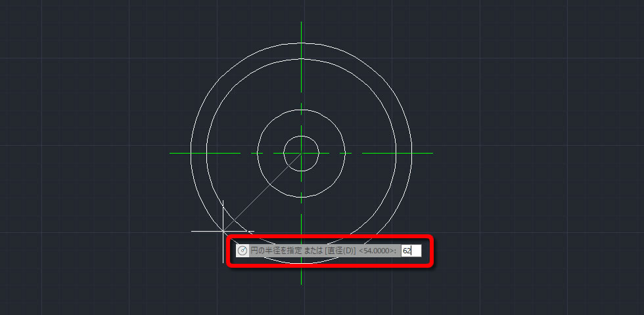Image resolution: width=644 pixels, height=315 pixels.
Task: Click the prompt text "円の半径を指定 または [直径(D)]"
Action: [303, 251]
